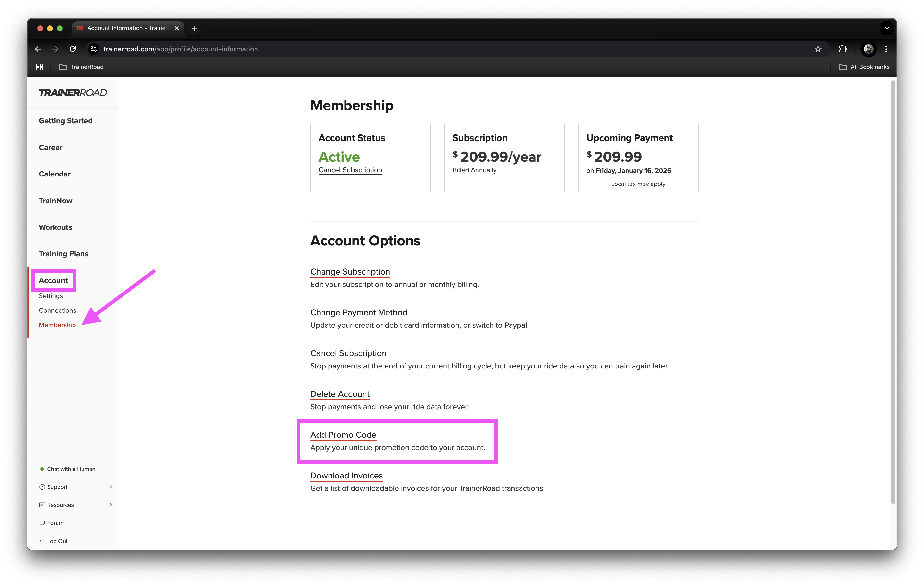The image size is (924, 586).
Task: Select the Account Information browser tab
Action: (127, 28)
